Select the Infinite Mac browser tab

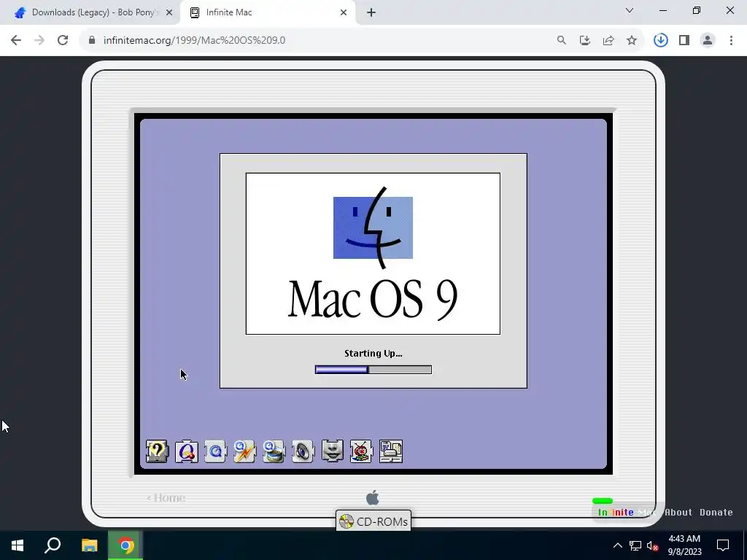[x=268, y=12]
